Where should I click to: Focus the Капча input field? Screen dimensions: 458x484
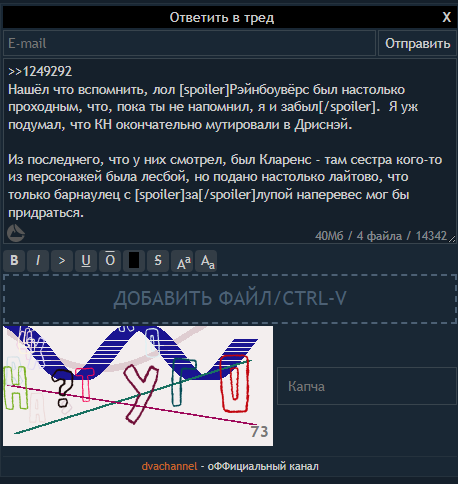tap(367, 386)
